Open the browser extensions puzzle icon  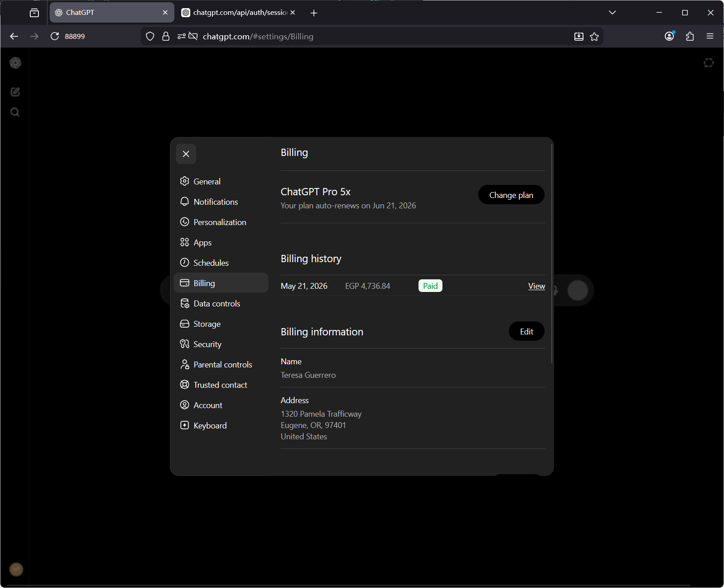point(690,36)
